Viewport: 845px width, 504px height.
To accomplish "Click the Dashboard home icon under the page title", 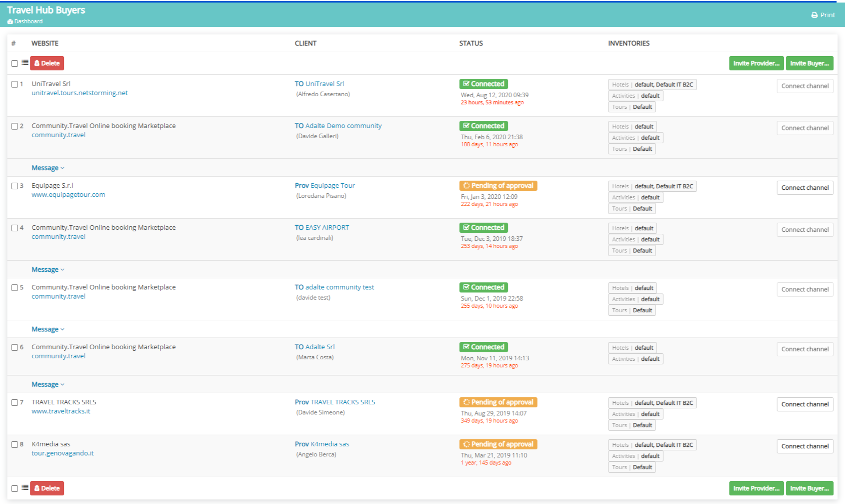I will coord(10,21).
